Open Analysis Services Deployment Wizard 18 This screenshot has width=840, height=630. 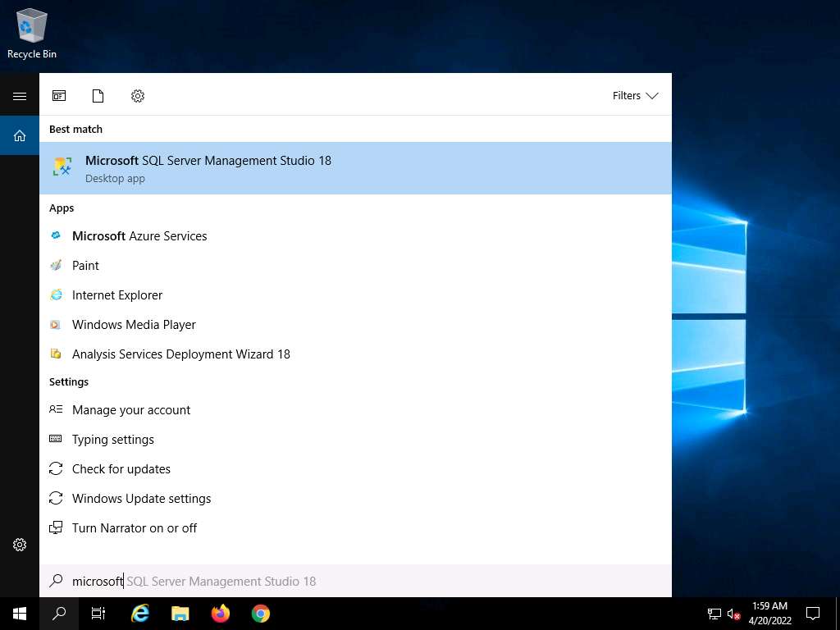(x=180, y=354)
